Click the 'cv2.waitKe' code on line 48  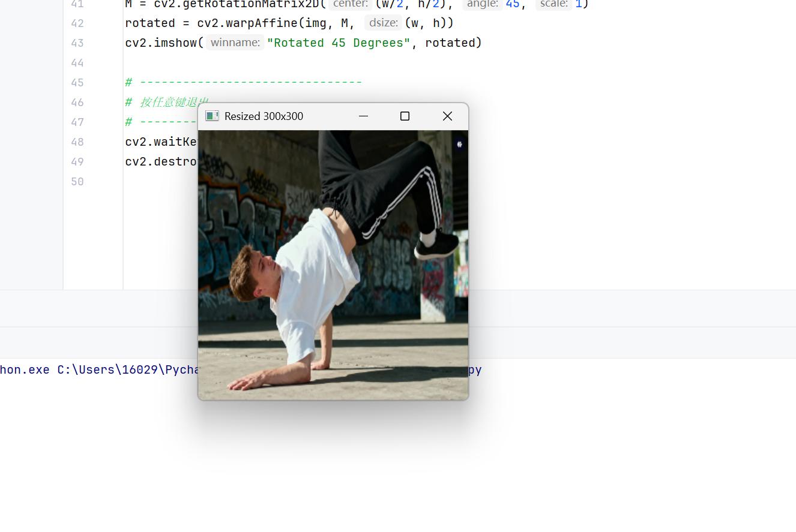[x=161, y=142]
